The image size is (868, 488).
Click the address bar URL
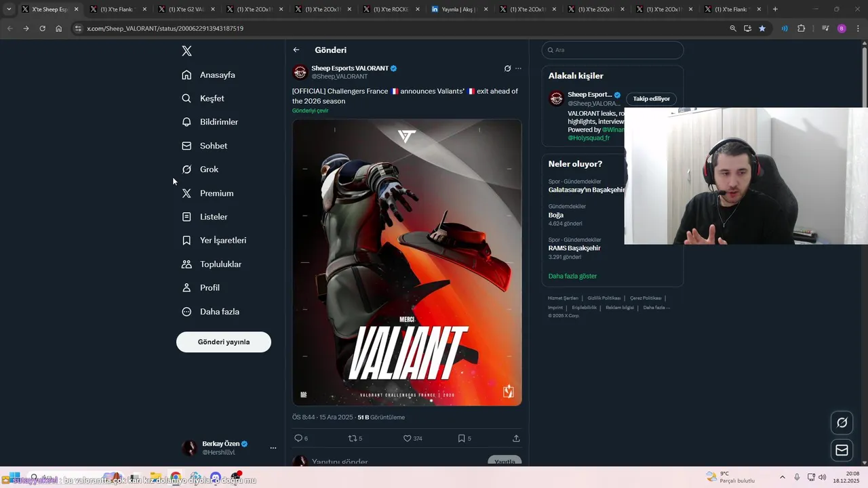coord(165,28)
